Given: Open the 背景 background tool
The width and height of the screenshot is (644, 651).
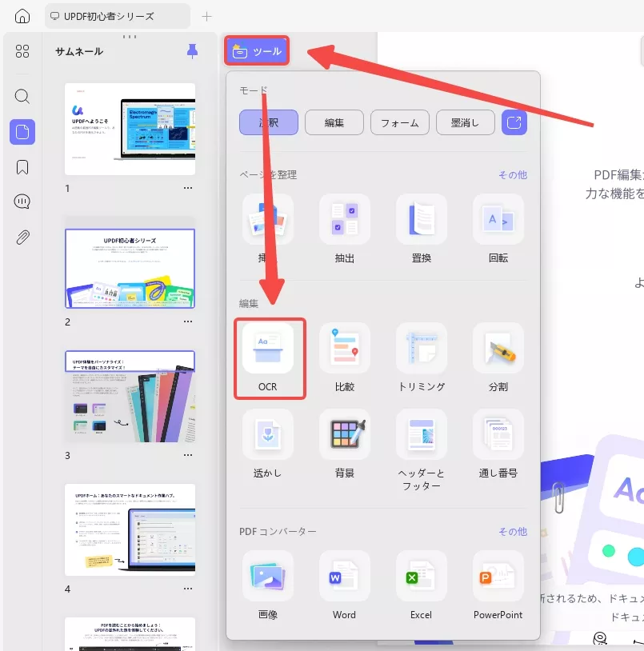Looking at the screenshot, I should [x=345, y=444].
